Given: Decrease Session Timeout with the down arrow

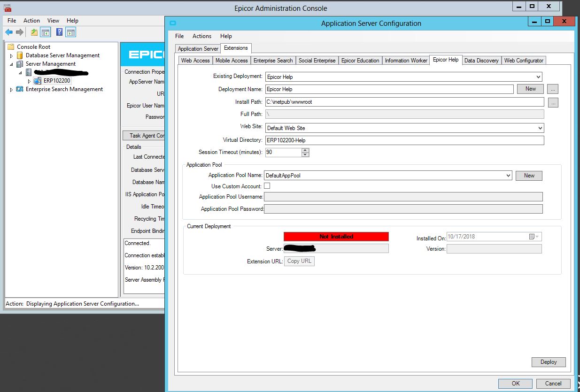Looking at the screenshot, I should point(305,154).
